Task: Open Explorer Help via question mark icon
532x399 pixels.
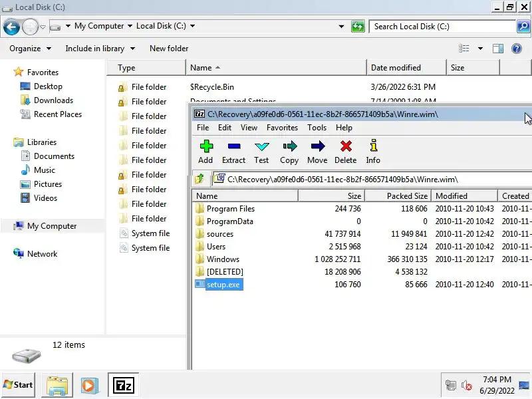Action: [x=517, y=49]
